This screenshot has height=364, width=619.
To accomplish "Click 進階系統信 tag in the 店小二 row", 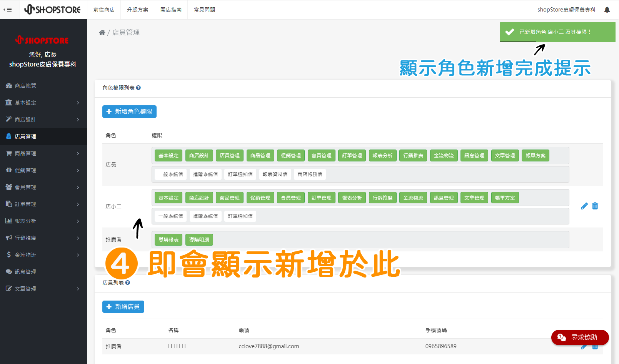I will tap(205, 216).
